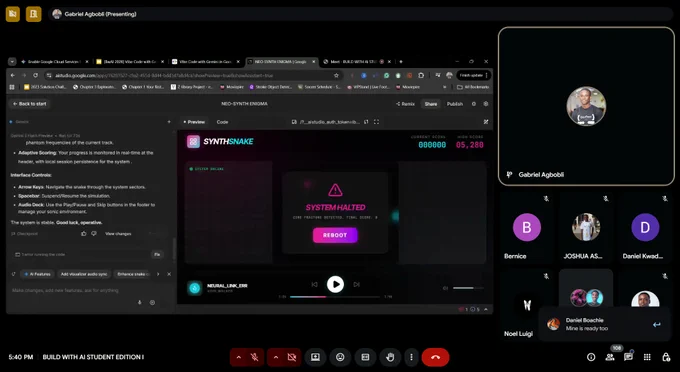Open the in-call chat panel
The height and width of the screenshot is (372, 680).
point(628,357)
